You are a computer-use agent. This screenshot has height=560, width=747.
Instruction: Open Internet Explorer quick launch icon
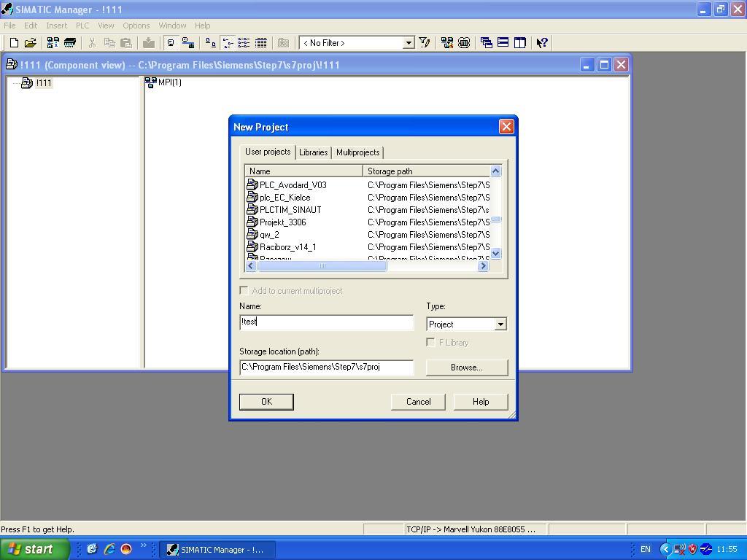point(109,549)
